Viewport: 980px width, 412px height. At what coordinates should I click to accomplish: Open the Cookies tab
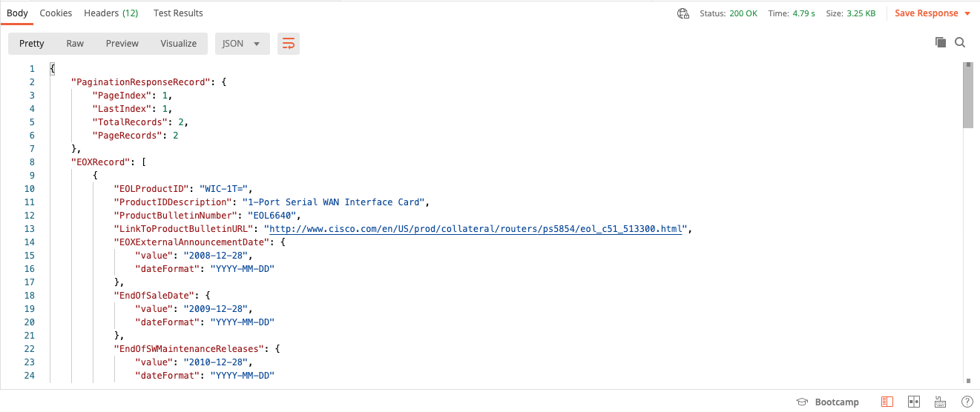[56, 13]
